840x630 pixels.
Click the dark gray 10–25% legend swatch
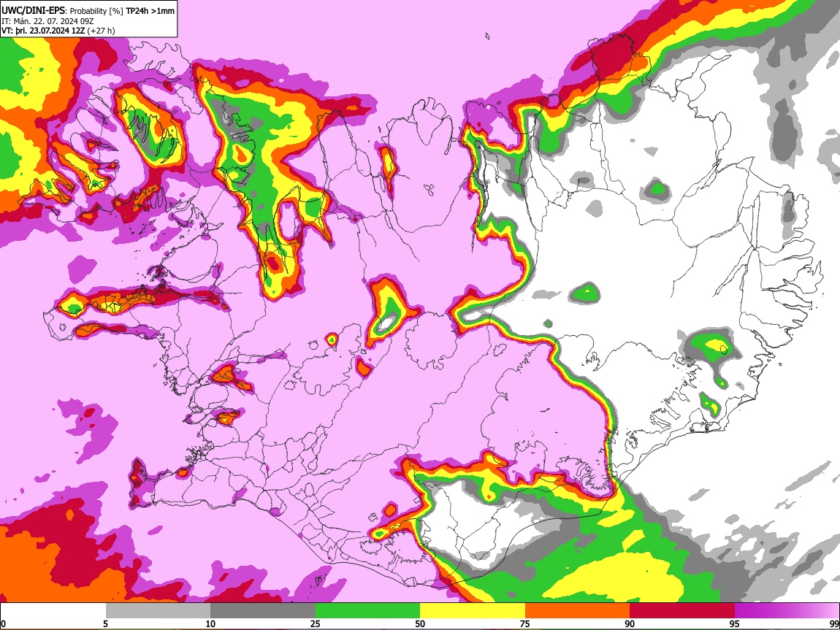[x=263, y=611]
